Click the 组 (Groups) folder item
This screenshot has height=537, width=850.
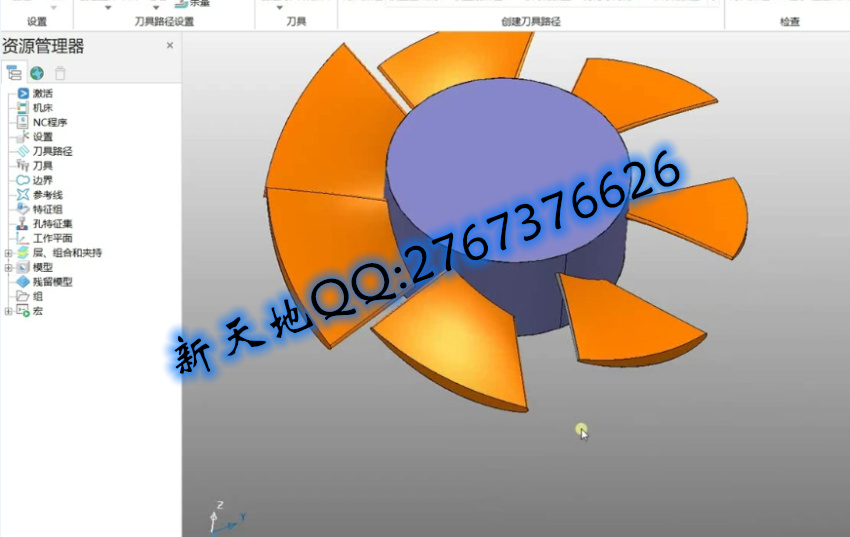37,296
